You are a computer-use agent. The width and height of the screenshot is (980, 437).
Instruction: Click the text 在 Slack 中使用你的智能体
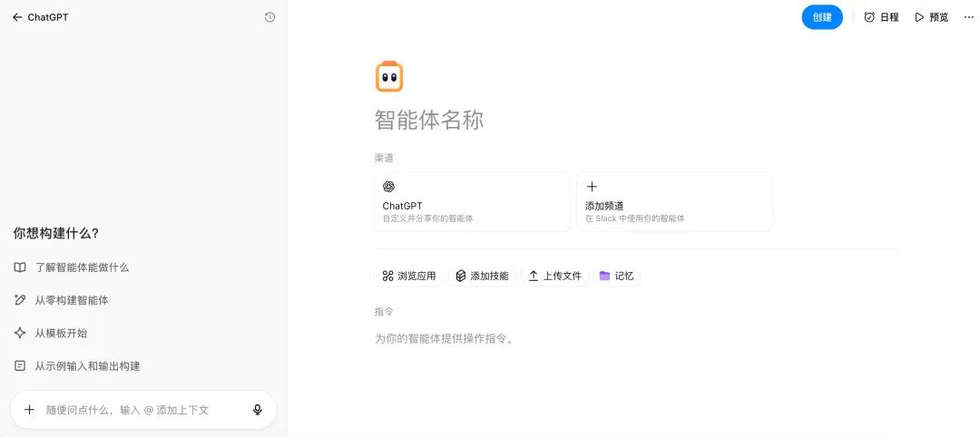[x=635, y=219]
